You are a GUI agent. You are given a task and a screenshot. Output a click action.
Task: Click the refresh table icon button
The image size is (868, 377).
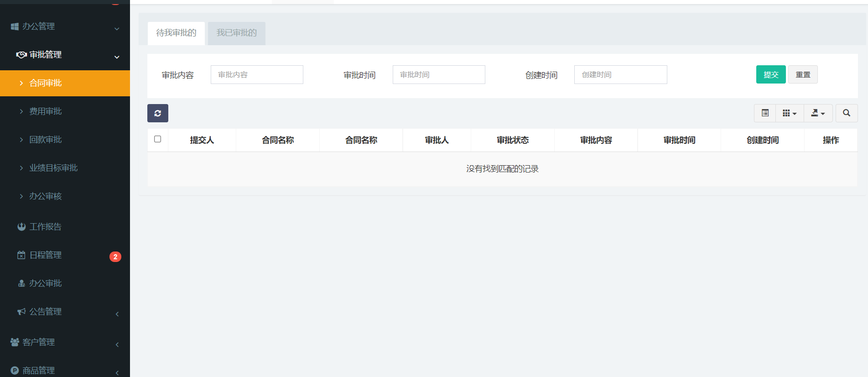pos(158,113)
